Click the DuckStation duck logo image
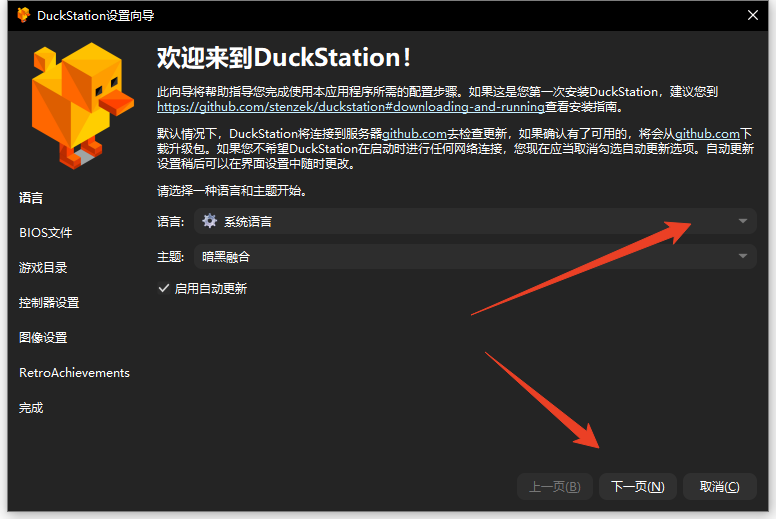776x519 pixels. pos(82,106)
